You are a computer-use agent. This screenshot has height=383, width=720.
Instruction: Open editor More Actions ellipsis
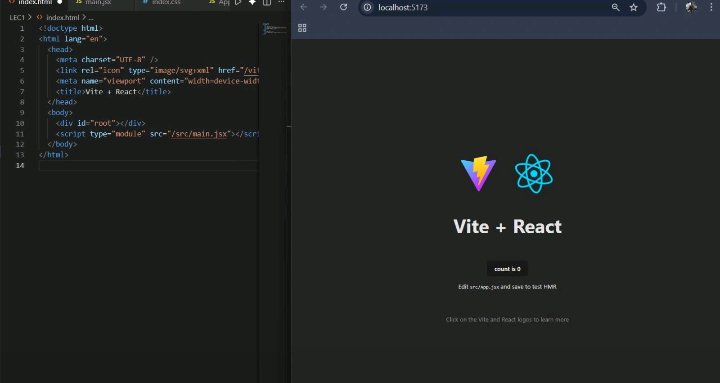coord(281,2)
